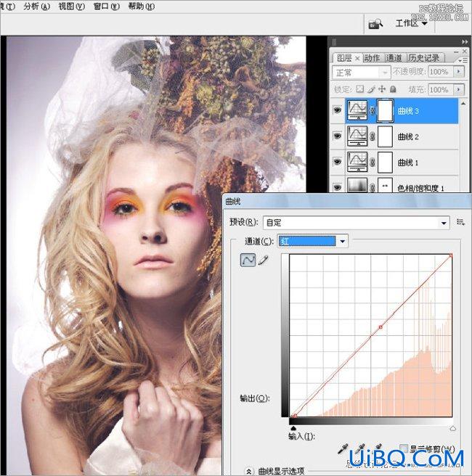
Task: Click the lock transparent pixels icon
Action: pos(359,89)
